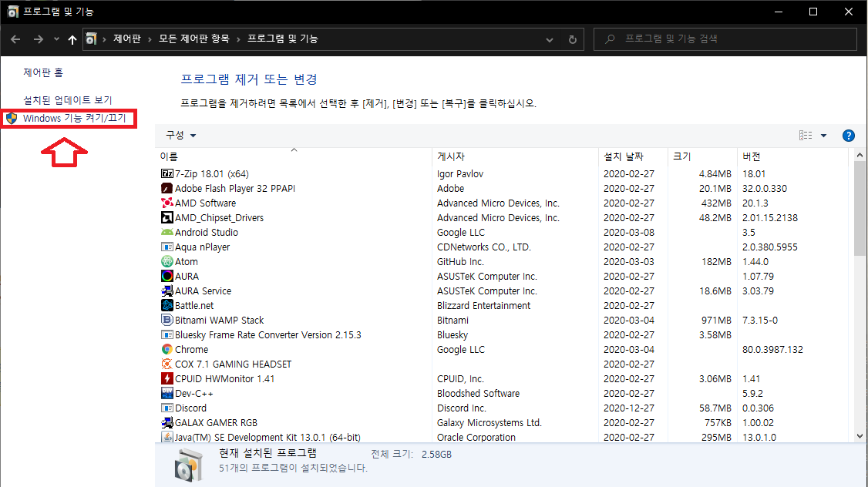Click the view layout icon
The width and height of the screenshot is (868, 487).
(806, 136)
